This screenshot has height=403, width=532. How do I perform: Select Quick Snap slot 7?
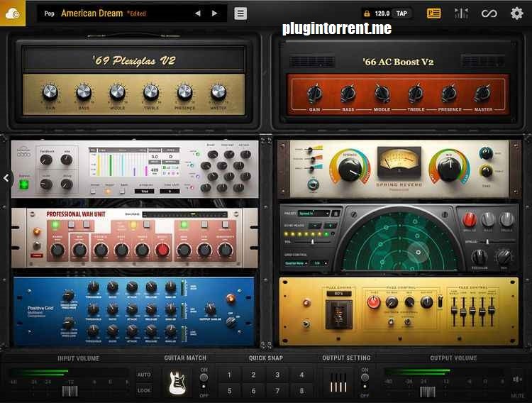(277, 391)
